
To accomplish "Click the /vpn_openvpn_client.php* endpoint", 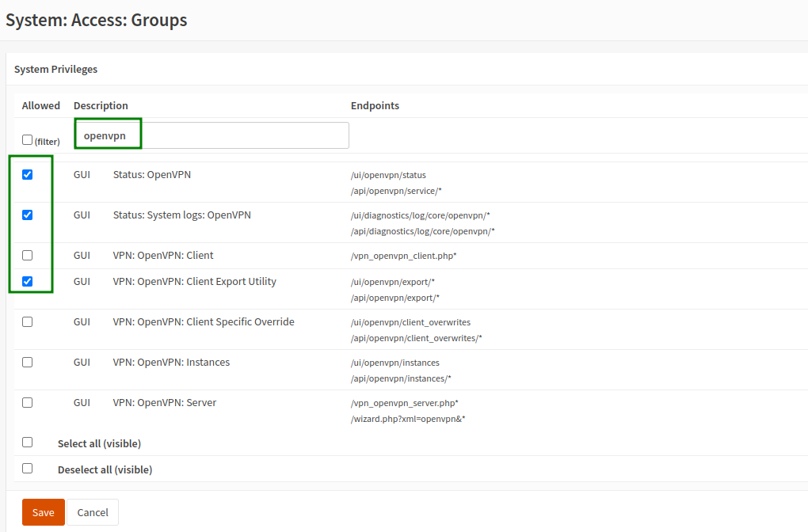I will (x=403, y=256).
